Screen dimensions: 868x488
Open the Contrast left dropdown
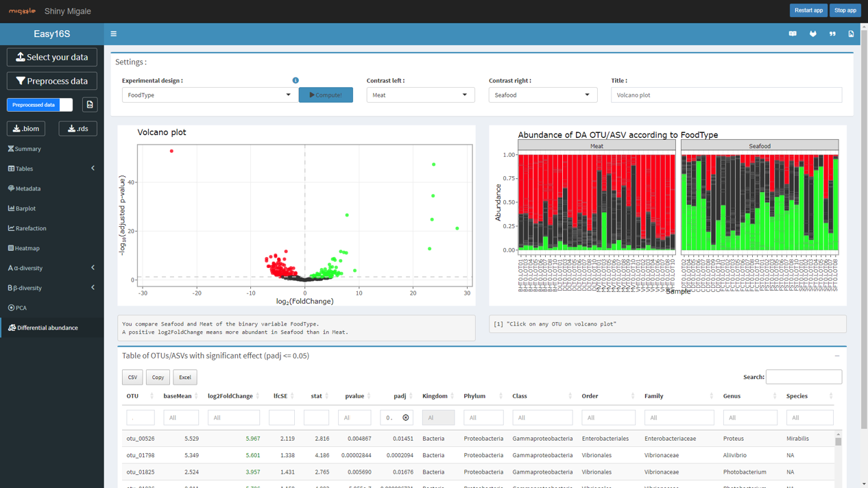(x=420, y=95)
